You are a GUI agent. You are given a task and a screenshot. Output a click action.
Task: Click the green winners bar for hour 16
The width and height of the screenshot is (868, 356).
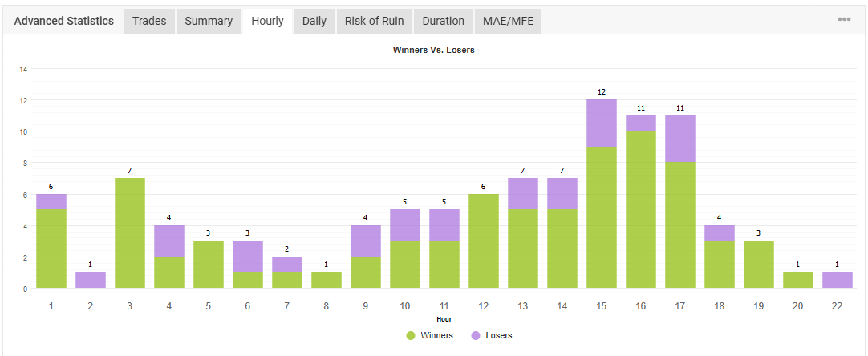coord(640,208)
